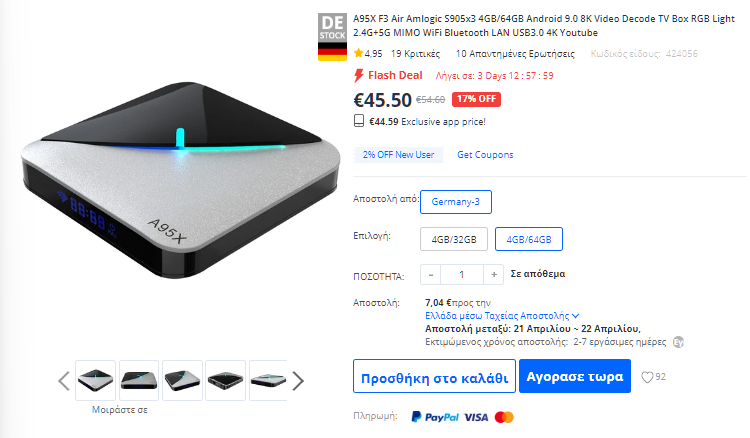Click the Get Coupons link
750x438 pixels.
[485, 154]
